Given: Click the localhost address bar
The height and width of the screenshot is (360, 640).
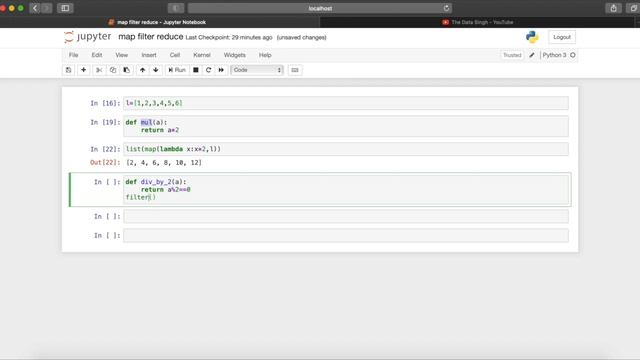Looking at the screenshot, I should click(320, 8).
